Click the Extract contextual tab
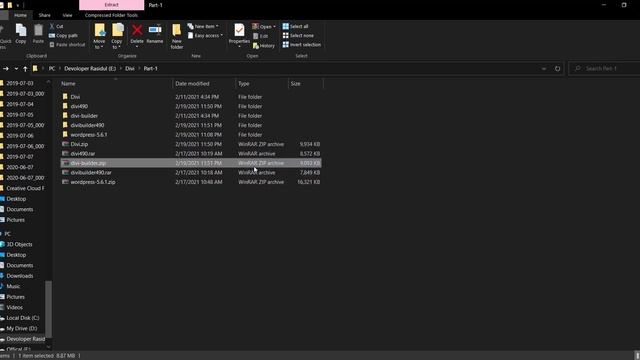 (x=111, y=5)
